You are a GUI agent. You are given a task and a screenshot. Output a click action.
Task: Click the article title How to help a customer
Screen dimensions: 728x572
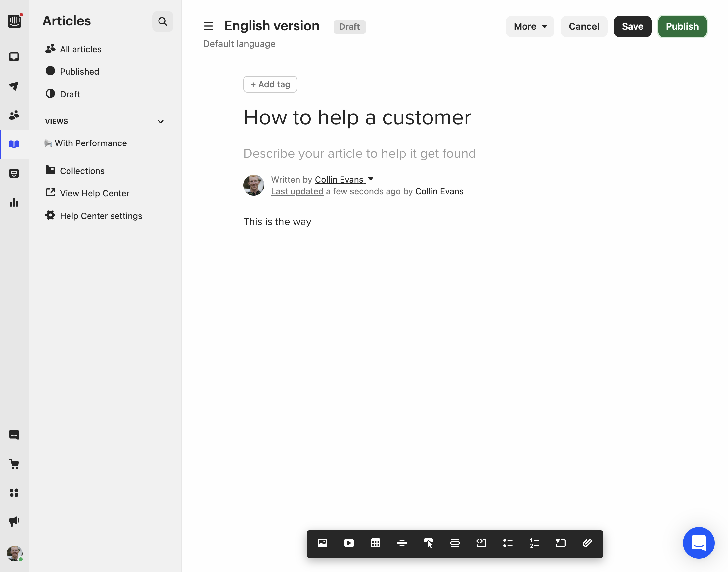coord(357,118)
